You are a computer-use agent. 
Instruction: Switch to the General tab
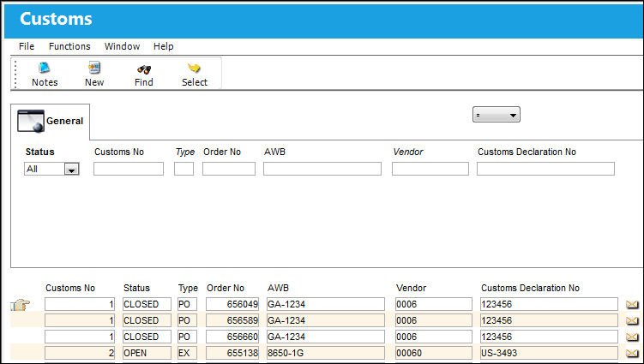50,122
